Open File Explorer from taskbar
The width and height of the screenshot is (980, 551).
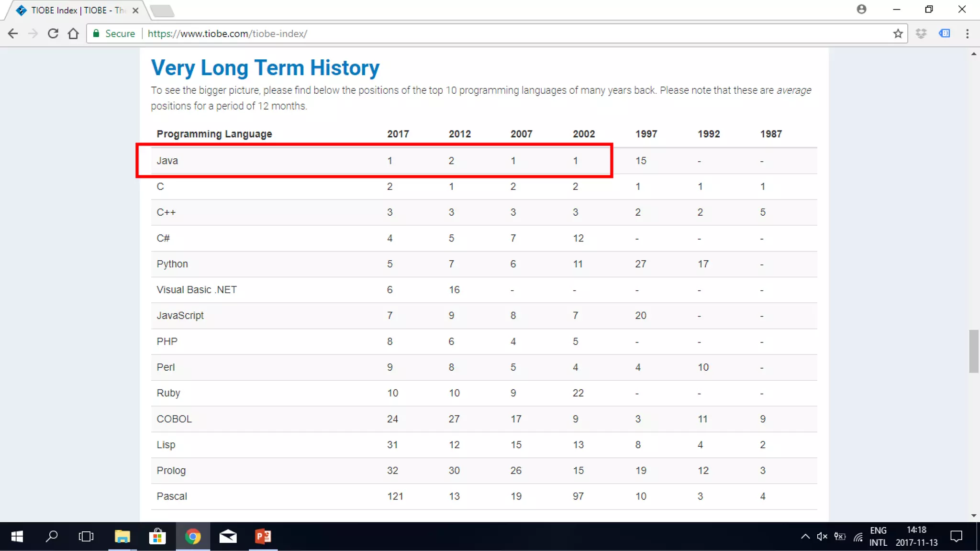coord(122,537)
